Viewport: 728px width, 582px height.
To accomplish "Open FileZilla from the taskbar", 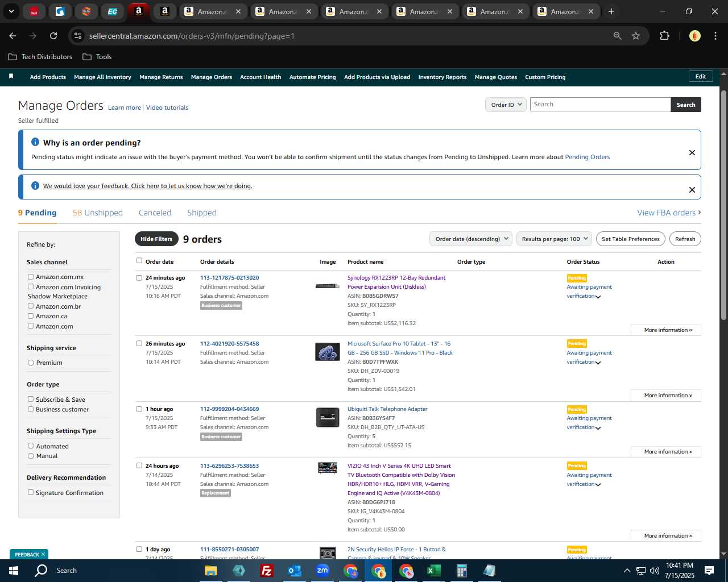I will (x=266, y=571).
